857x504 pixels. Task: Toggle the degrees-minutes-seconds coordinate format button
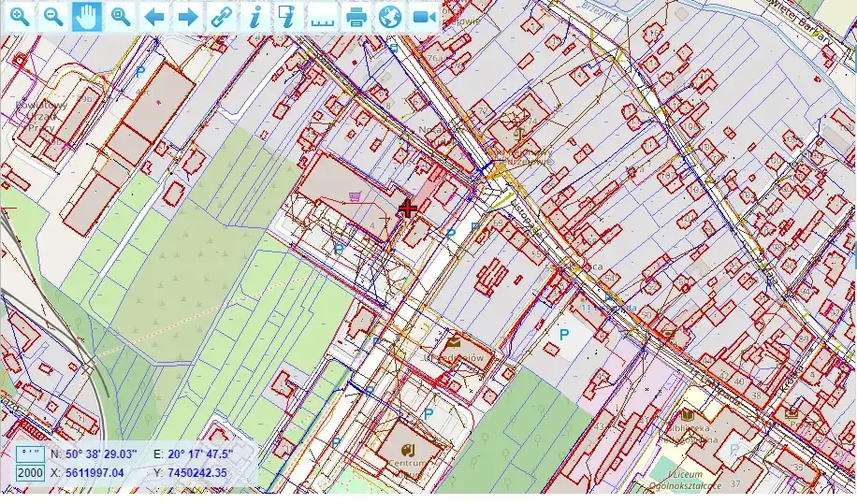pyautogui.click(x=30, y=454)
